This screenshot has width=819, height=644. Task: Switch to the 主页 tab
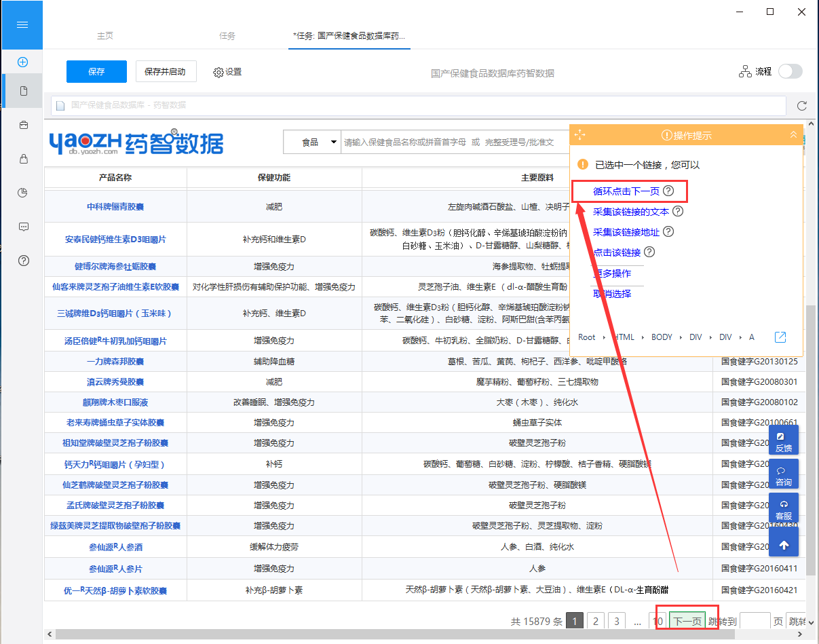pyautogui.click(x=105, y=36)
